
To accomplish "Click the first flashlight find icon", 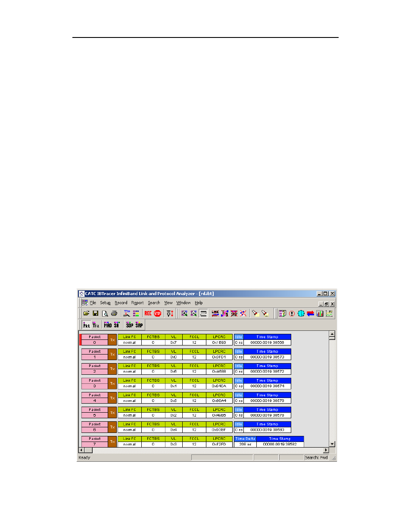I will point(255,314).
